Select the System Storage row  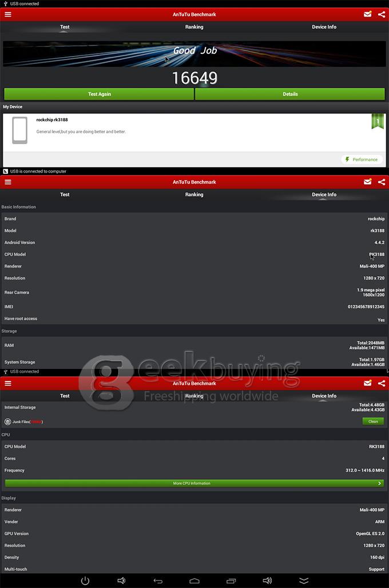click(x=194, y=362)
